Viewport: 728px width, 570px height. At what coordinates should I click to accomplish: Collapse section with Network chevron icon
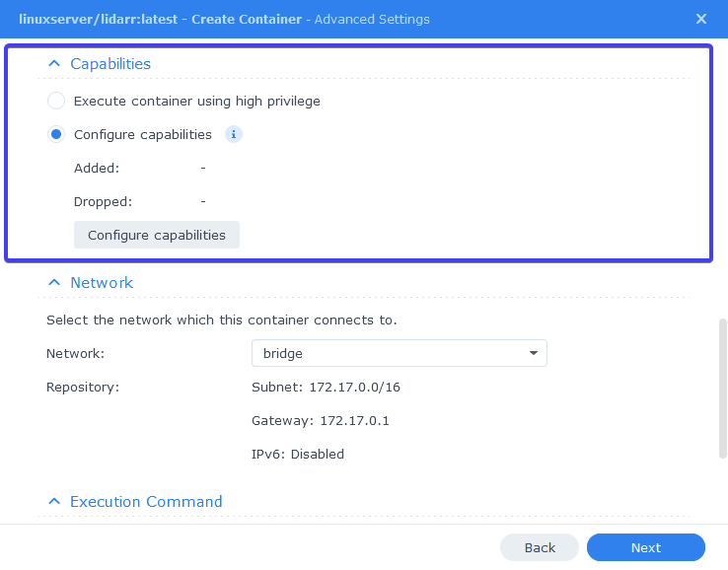(54, 282)
